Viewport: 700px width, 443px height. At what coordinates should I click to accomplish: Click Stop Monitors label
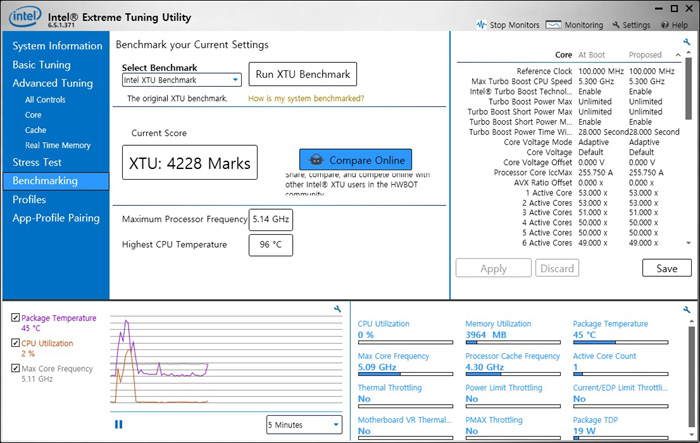pos(514,25)
